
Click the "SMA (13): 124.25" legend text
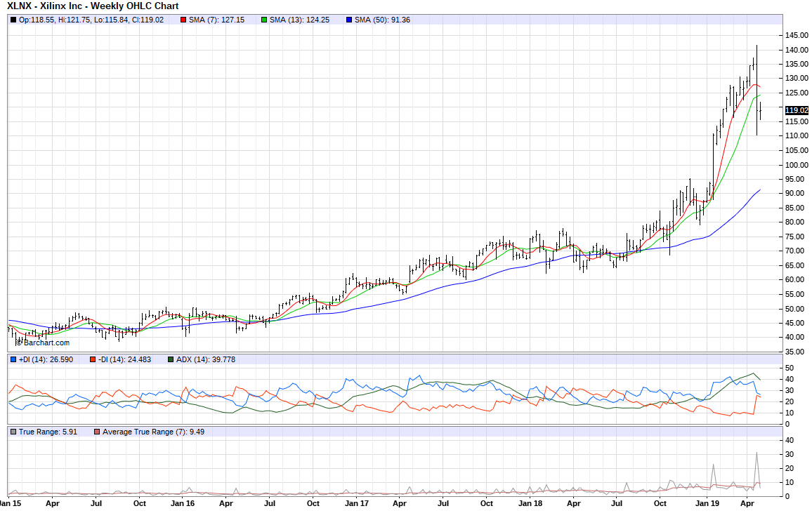299,20
